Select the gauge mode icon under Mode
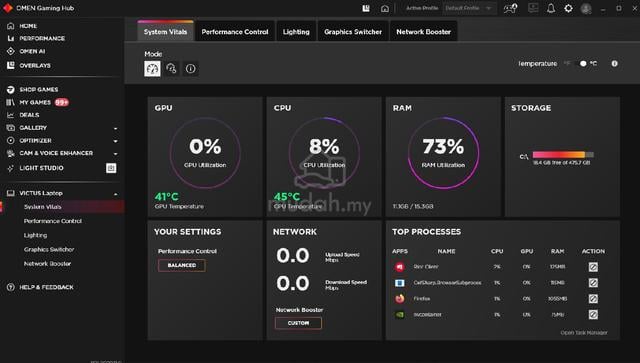640x363 pixels. click(152, 69)
